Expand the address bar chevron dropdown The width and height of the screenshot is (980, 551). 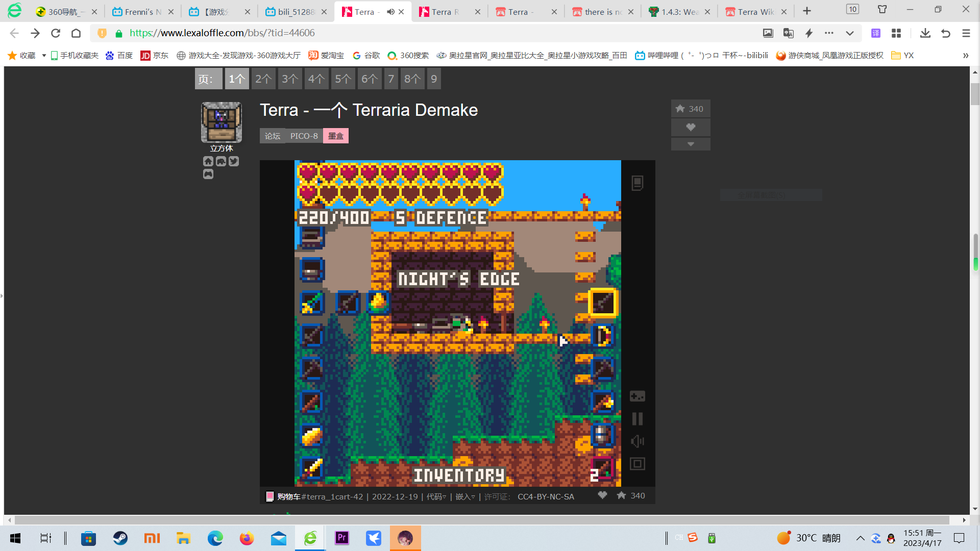pos(849,33)
